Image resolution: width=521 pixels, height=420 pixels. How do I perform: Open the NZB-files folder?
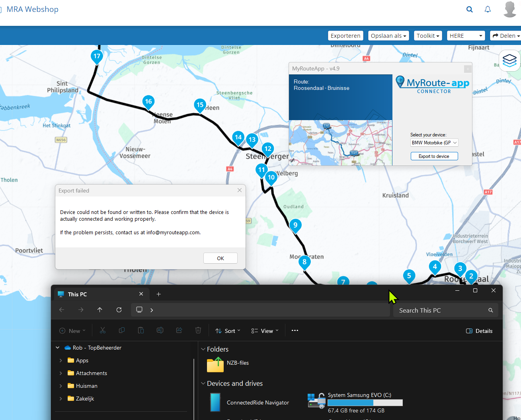pyautogui.click(x=228, y=364)
